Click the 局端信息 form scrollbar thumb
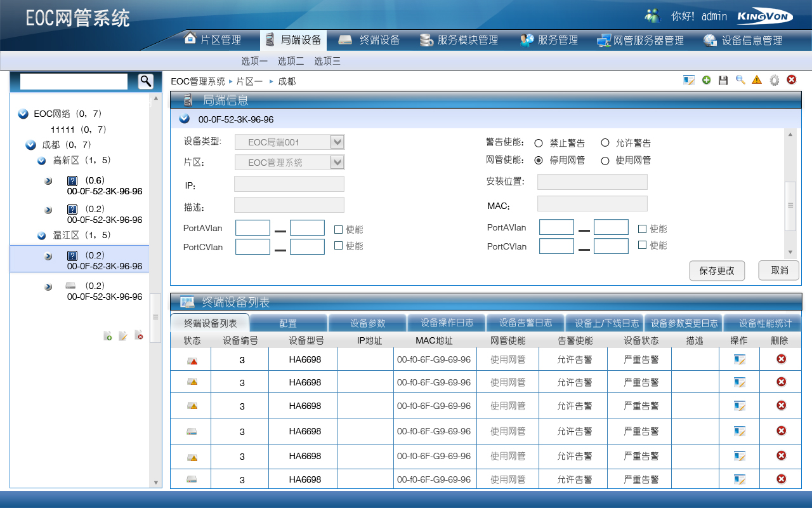 coord(790,206)
